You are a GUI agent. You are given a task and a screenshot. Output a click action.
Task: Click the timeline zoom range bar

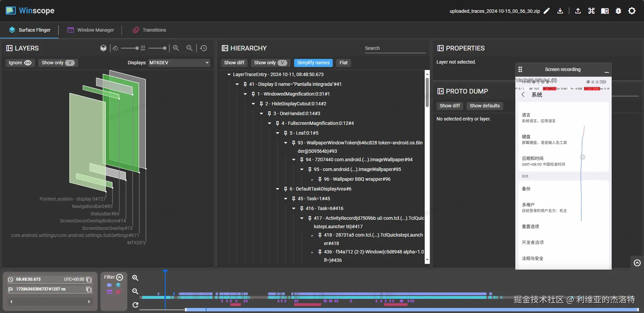pos(412,310)
